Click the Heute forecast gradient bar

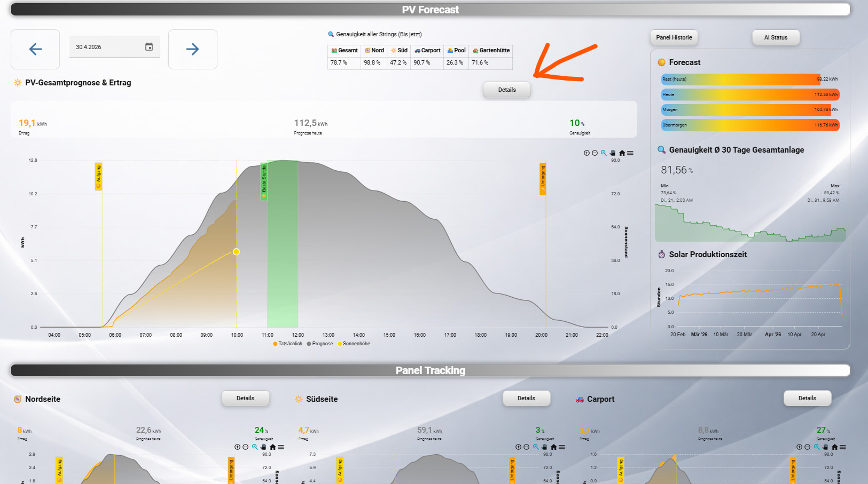[750, 94]
